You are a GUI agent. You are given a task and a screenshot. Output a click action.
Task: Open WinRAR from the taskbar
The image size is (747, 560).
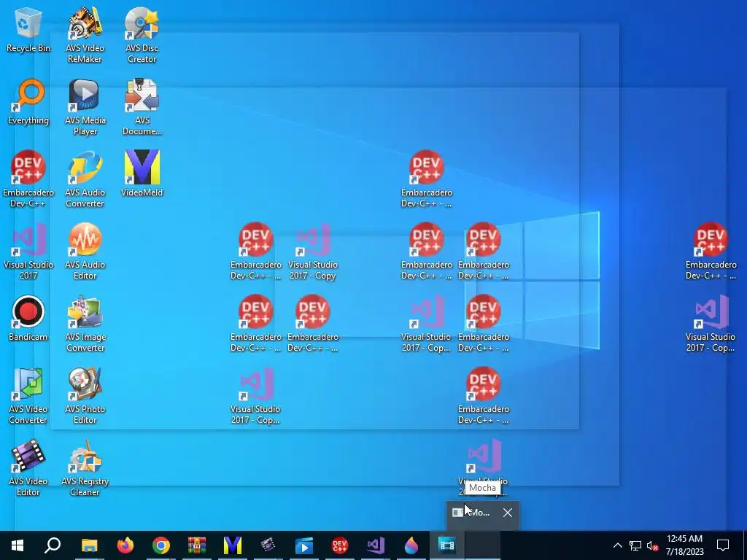click(197, 545)
